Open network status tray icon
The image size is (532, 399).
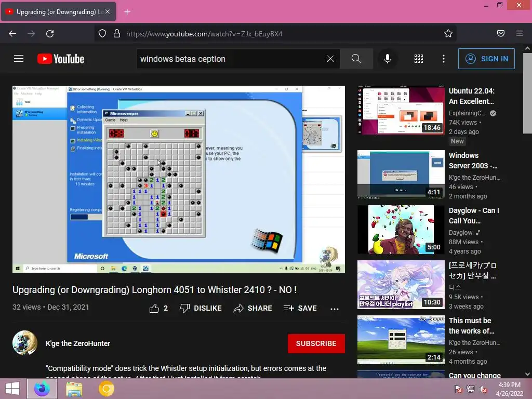[471, 389]
